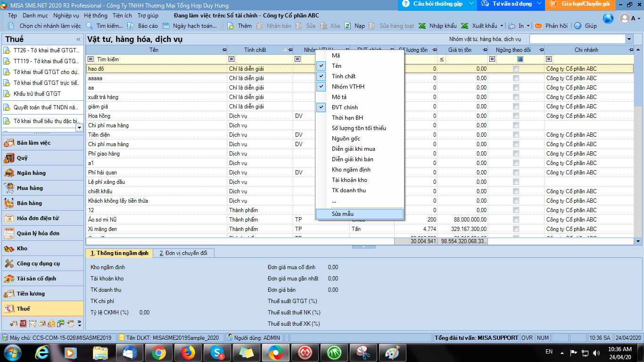Click the Phản hồi envelope icon
The height and width of the screenshot is (362, 644).
538,26
